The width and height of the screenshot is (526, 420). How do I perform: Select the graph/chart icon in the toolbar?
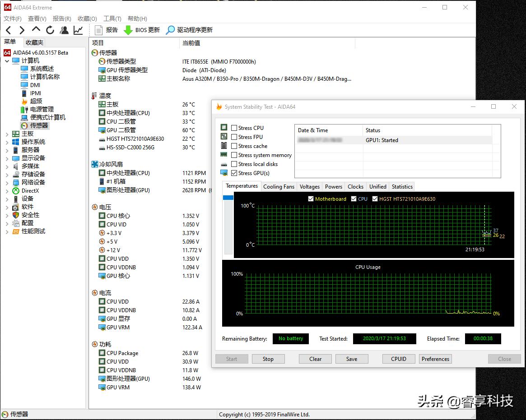pos(78,30)
